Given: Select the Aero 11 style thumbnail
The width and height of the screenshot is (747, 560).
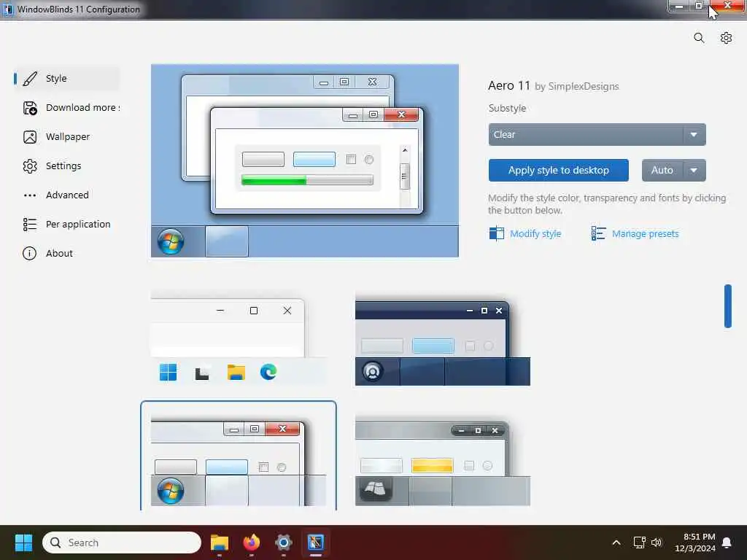Looking at the screenshot, I should point(239,457).
